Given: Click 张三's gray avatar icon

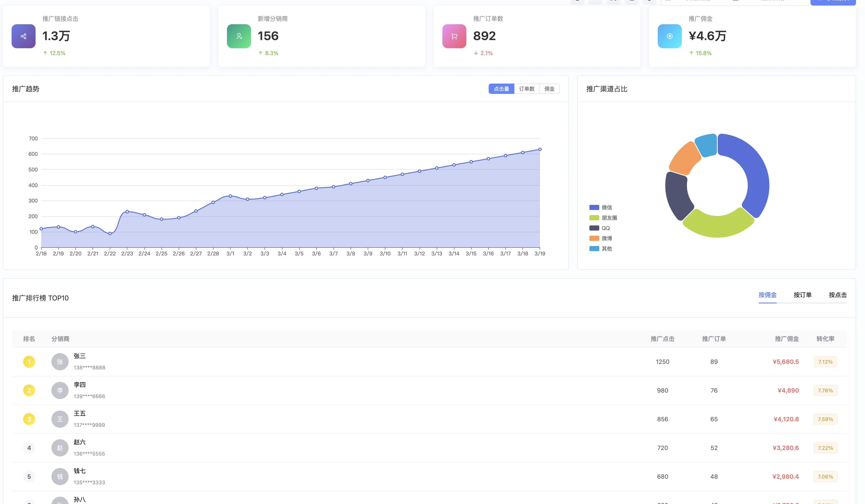Looking at the screenshot, I should coord(60,362).
